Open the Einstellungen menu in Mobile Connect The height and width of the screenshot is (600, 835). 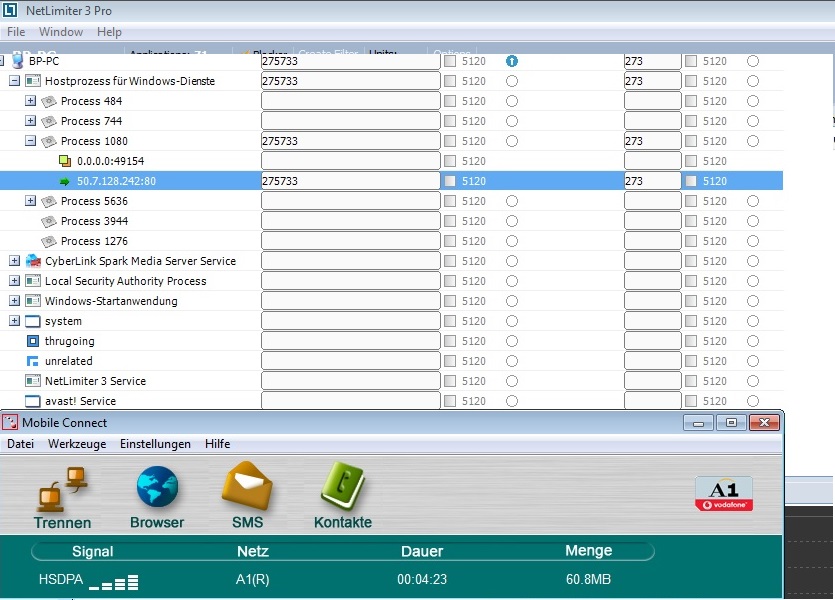(155, 444)
